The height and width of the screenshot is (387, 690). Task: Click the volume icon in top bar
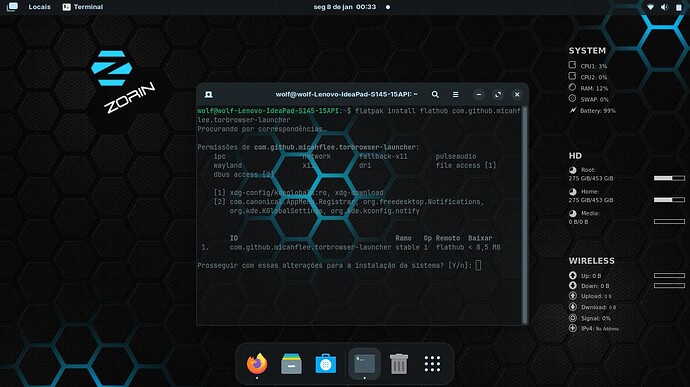[664, 7]
